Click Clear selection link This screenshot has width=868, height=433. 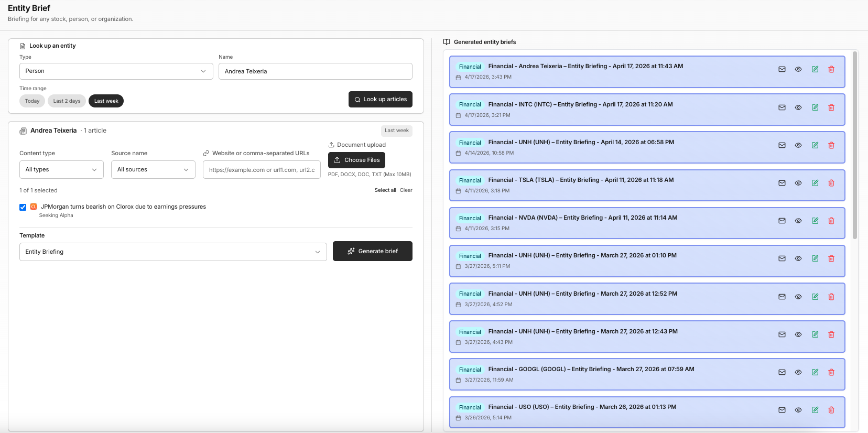click(x=406, y=190)
